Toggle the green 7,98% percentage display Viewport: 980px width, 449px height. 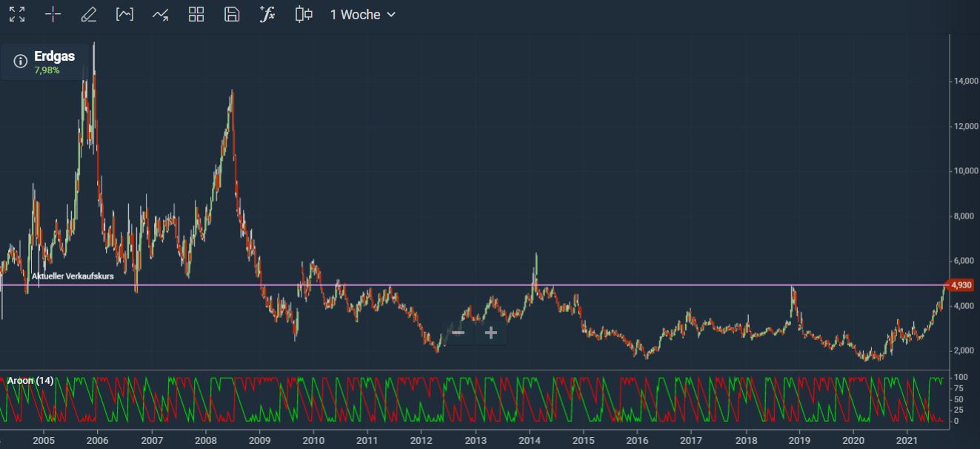pyautogui.click(x=45, y=71)
